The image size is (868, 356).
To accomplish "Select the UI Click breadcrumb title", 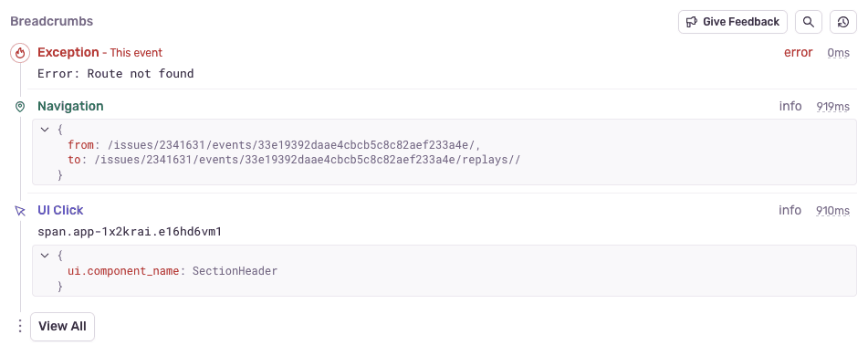I will 60,210.
